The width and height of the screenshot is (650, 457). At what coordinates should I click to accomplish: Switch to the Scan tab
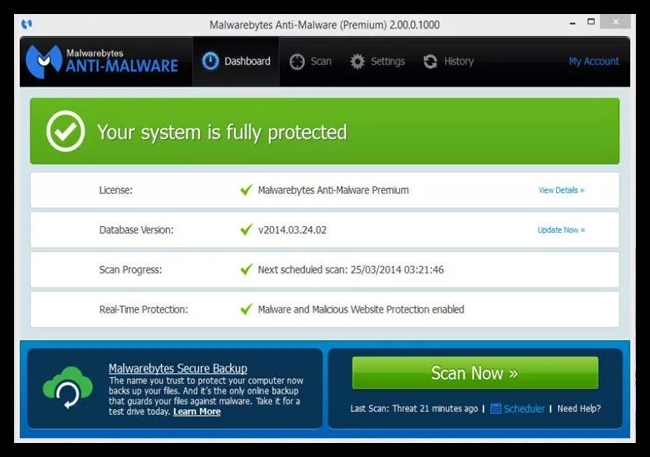tap(310, 61)
